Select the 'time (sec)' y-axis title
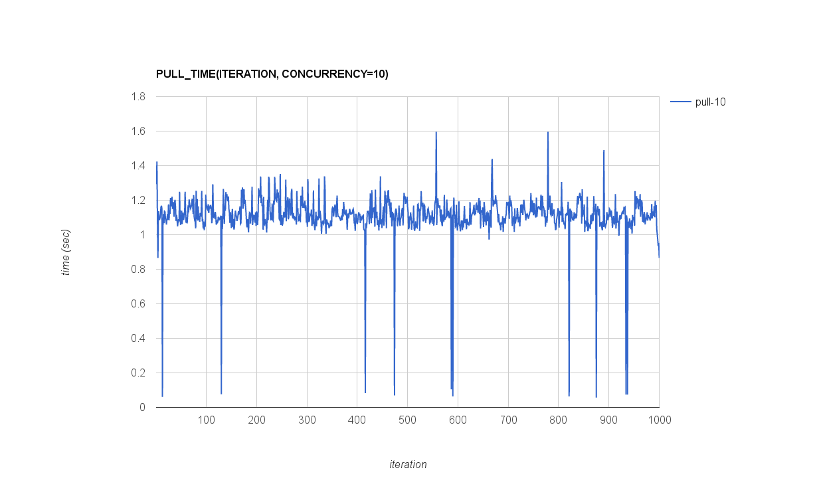Viewport: 815px width, 504px height. click(x=66, y=252)
